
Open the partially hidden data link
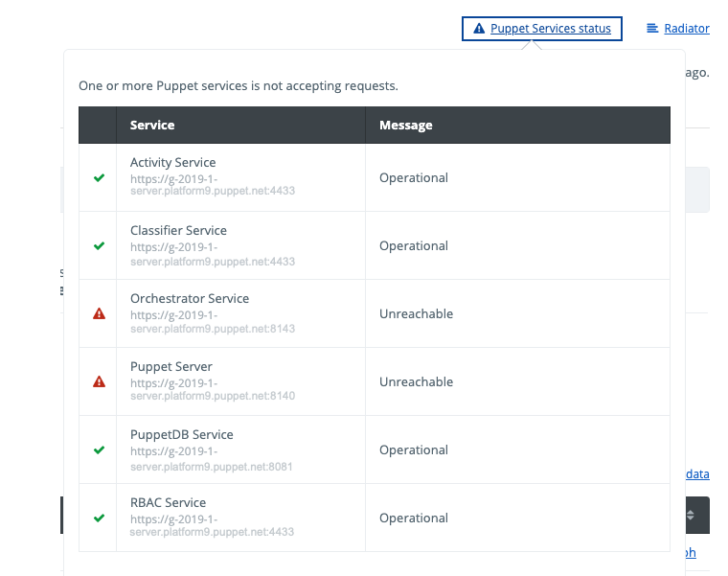[697, 474]
